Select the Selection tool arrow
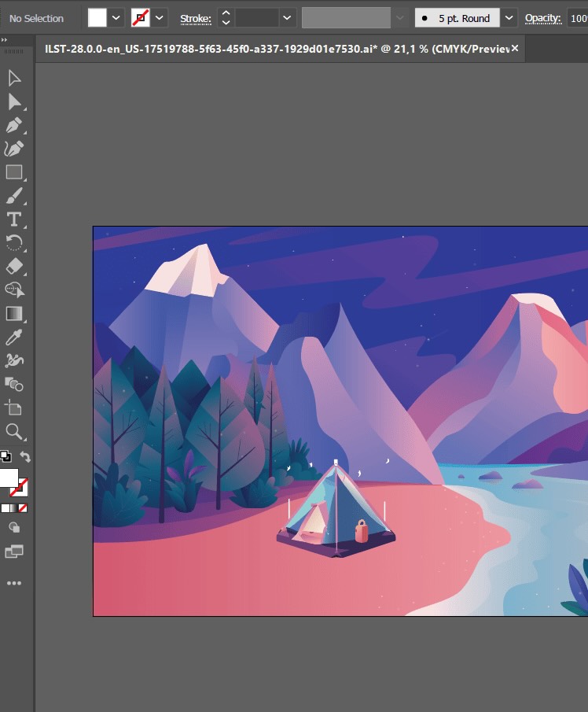 point(14,78)
